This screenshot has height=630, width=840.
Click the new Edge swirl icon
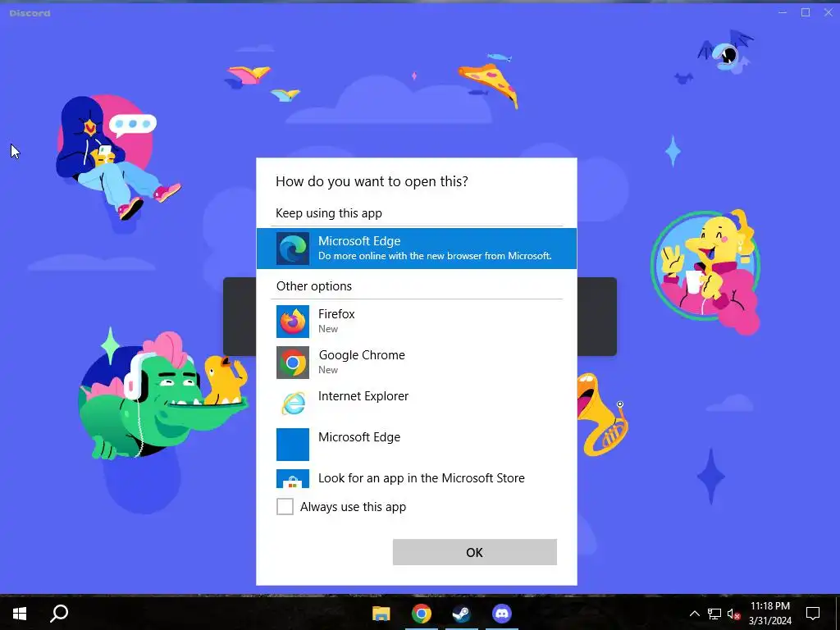[x=293, y=249]
